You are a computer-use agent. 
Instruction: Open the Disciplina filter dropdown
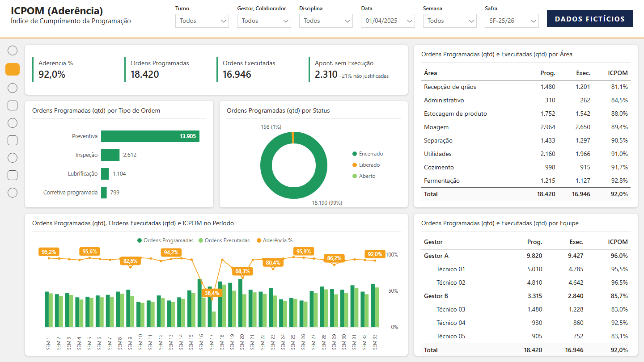coord(326,21)
